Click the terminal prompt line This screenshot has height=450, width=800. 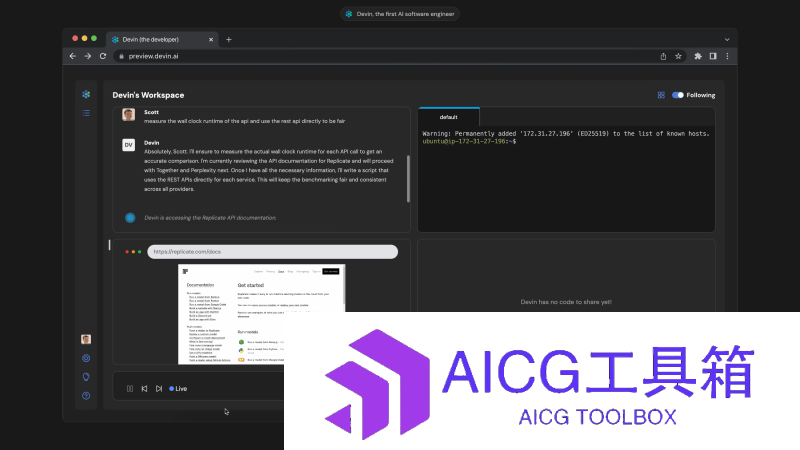tap(469, 141)
